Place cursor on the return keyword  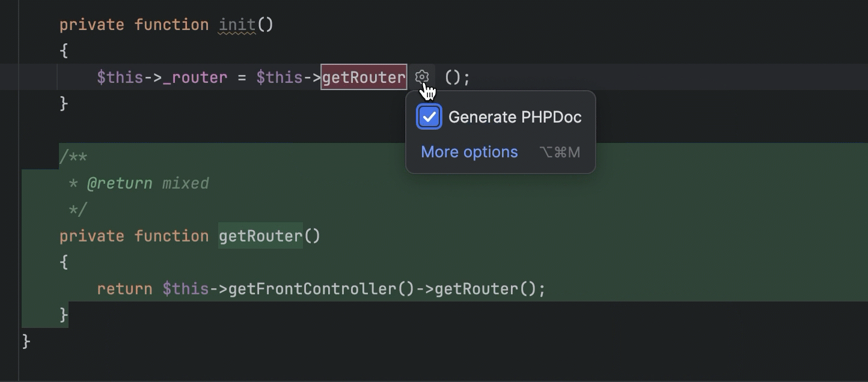click(124, 288)
